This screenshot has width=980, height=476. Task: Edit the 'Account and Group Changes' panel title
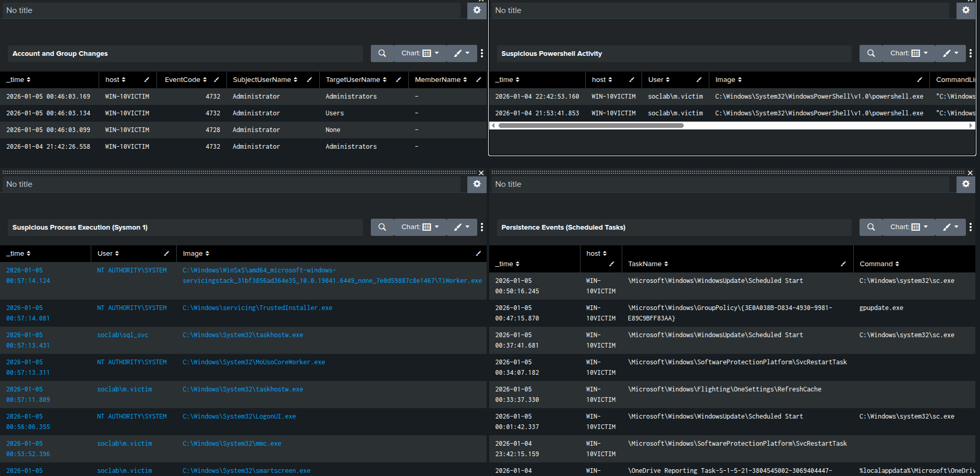pos(185,53)
